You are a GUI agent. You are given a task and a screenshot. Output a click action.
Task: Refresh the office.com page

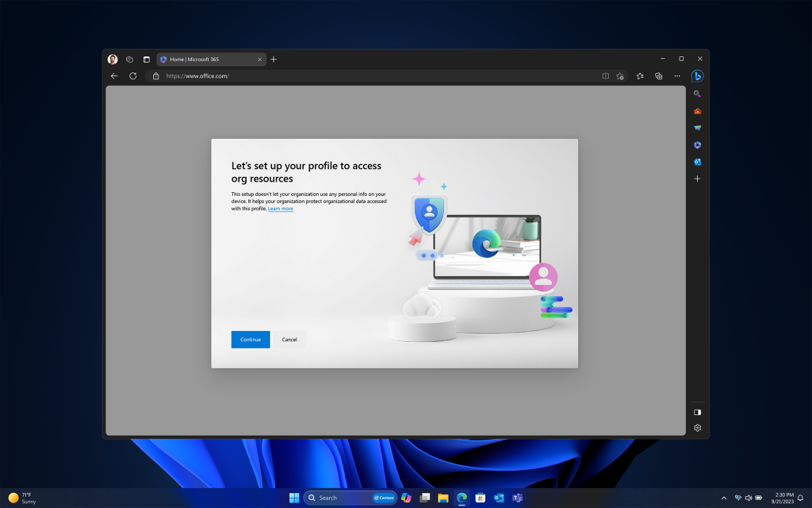(132, 76)
